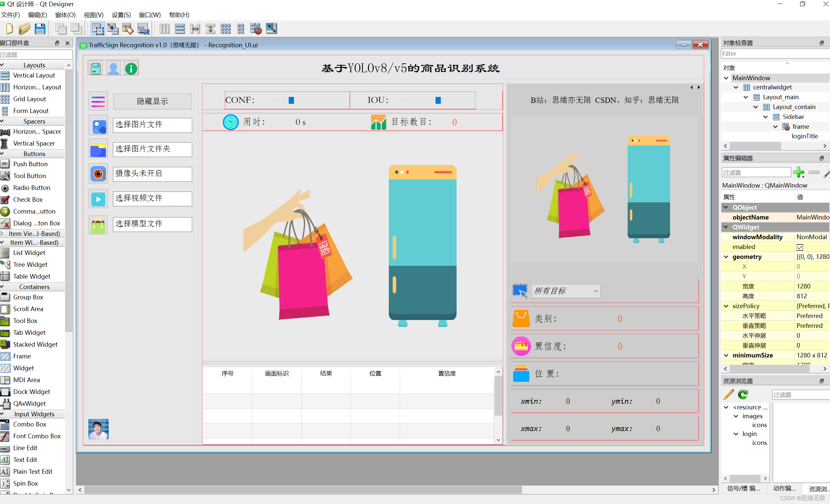Collapse the geometry property group
The height and width of the screenshot is (504, 830).
click(726, 257)
